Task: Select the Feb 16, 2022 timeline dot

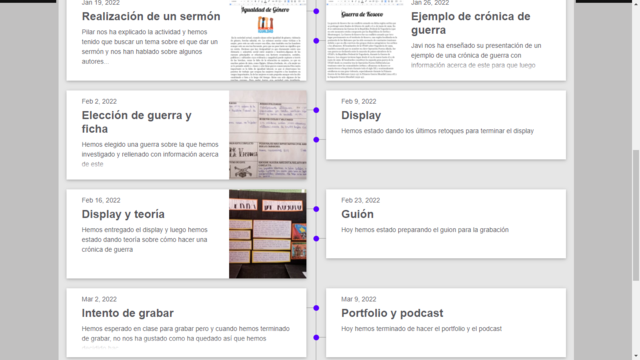Action: (316, 209)
